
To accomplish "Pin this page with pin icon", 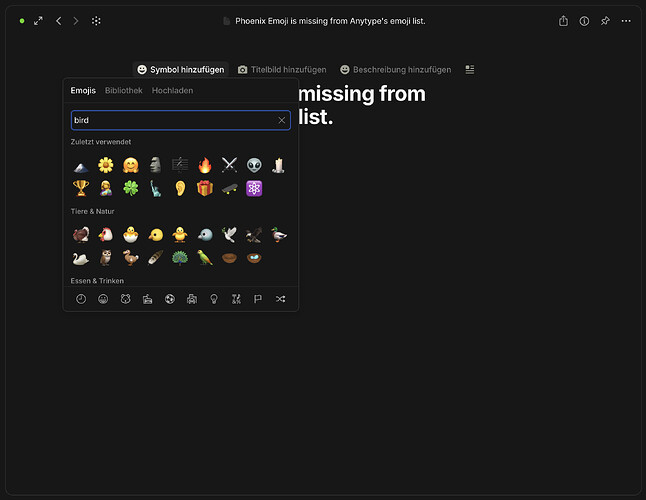I will pyautogui.click(x=605, y=21).
